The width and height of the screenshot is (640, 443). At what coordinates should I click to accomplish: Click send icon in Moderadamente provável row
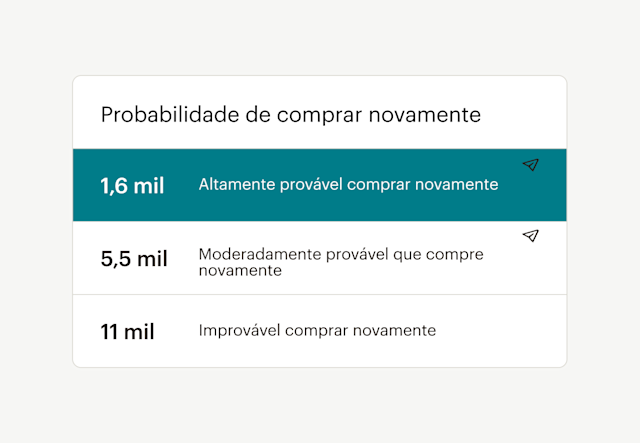(x=530, y=236)
